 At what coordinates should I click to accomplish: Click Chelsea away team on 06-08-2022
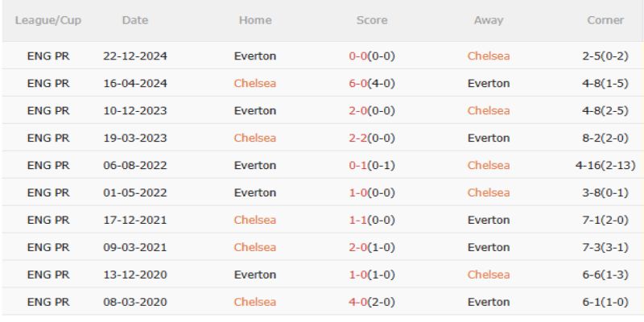(x=489, y=166)
